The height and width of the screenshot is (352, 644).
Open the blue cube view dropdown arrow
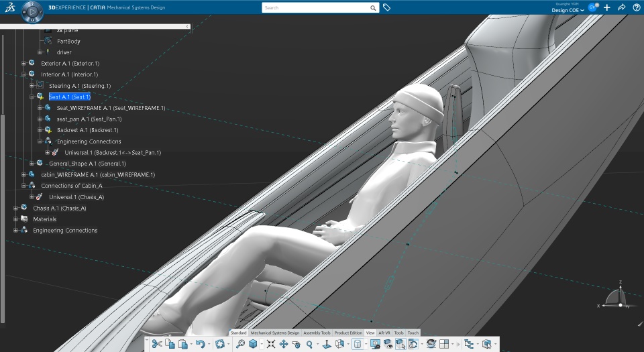pos(261,344)
